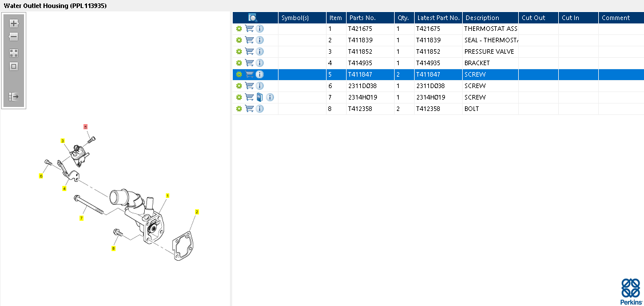
Task: Select callout 3 on the diagram
Action: click(62, 141)
